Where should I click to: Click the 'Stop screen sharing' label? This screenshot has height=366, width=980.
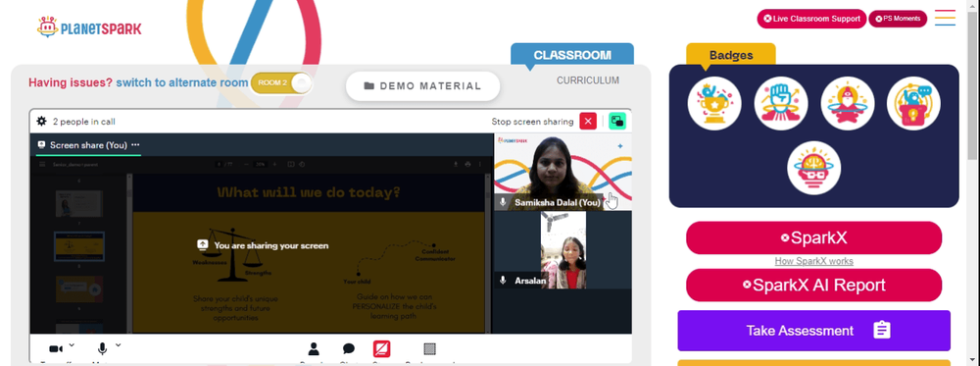532,122
